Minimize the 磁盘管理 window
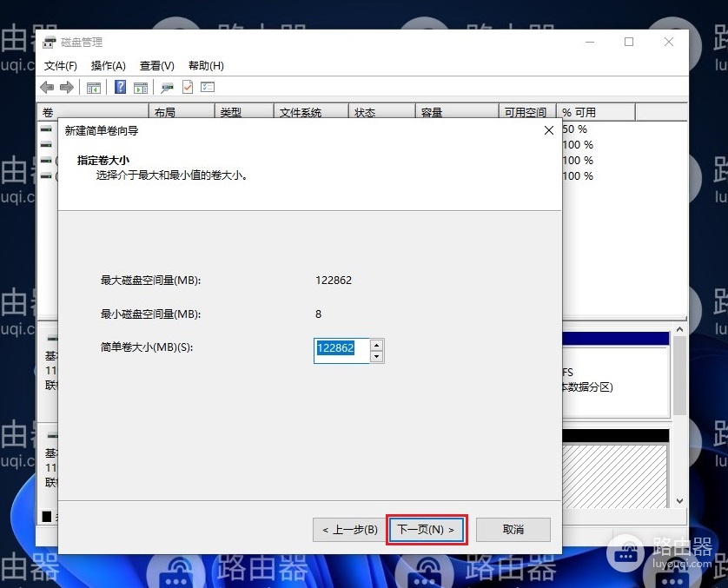The height and width of the screenshot is (588, 728). tap(590, 43)
